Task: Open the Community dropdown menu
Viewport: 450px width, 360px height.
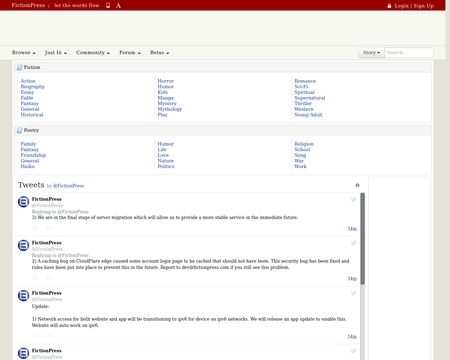Action: click(93, 53)
